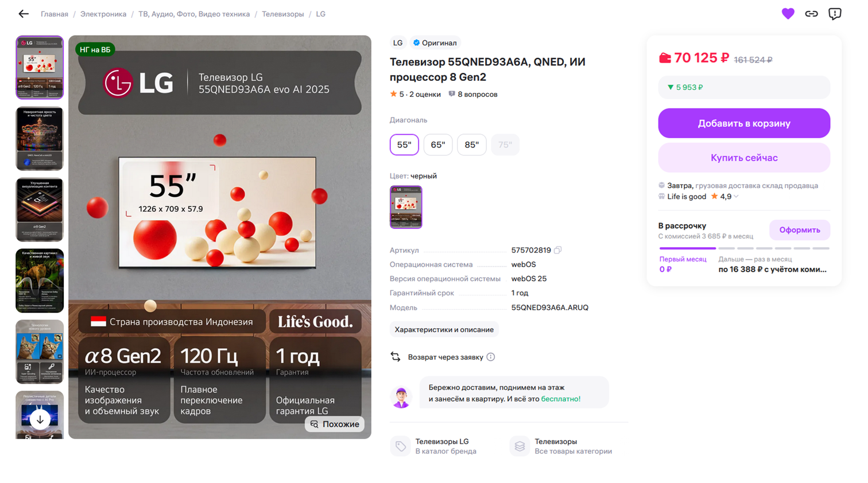The width and height of the screenshot is (868, 483).
Task: Click the Похожие similar items button
Action: click(x=335, y=424)
